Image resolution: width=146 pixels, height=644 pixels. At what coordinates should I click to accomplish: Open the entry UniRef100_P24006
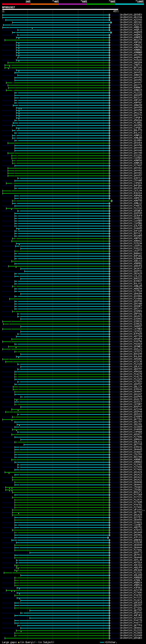131,70
